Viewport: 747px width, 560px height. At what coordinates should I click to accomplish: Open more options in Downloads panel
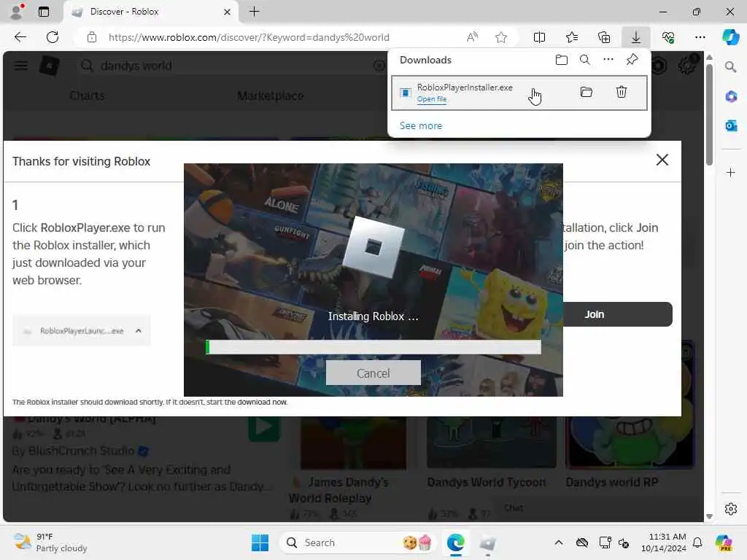coord(608,60)
